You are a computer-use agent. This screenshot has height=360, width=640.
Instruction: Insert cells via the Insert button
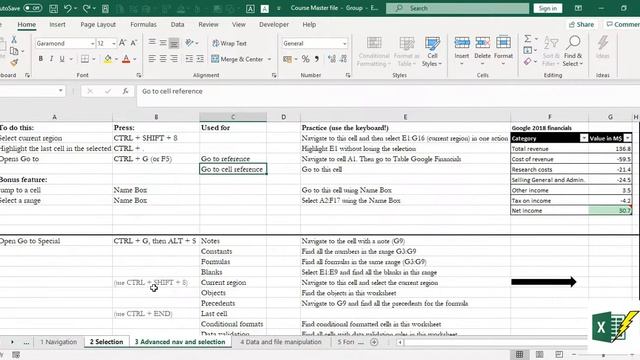(462, 51)
